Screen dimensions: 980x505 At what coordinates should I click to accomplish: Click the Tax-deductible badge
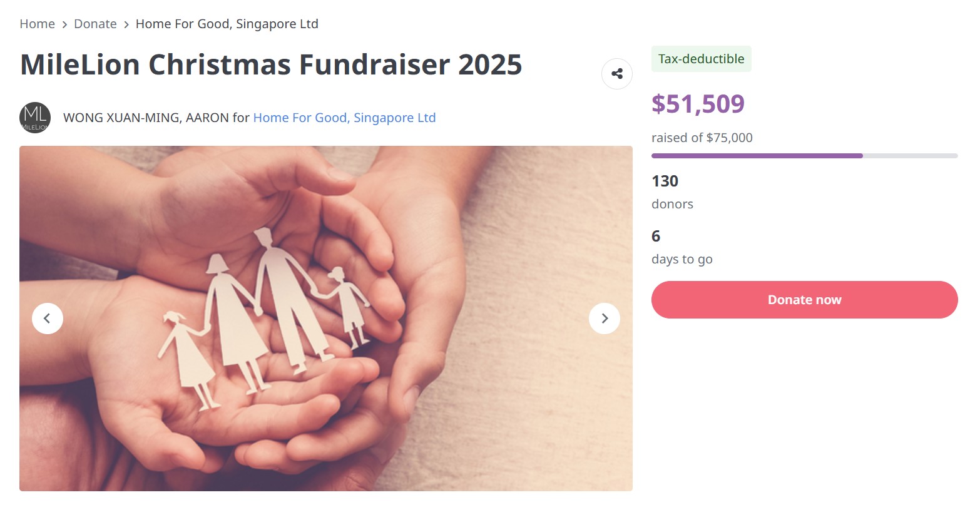coord(701,59)
